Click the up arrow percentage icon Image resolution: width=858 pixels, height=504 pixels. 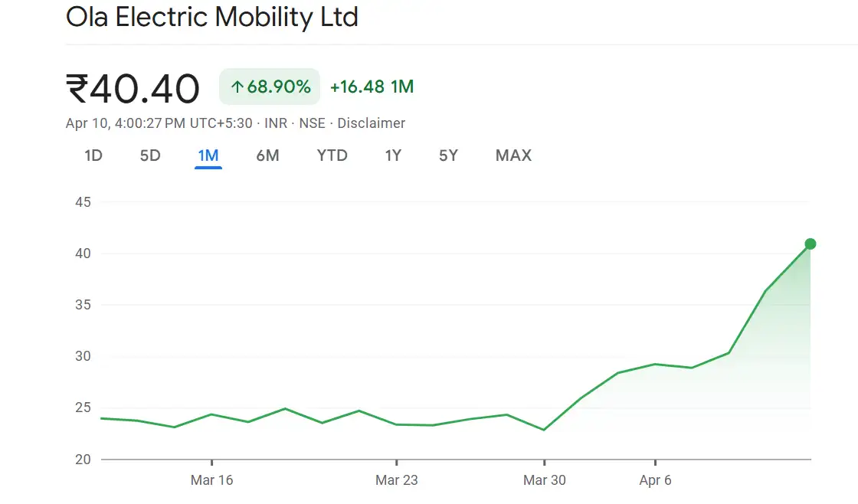click(x=237, y=87)
